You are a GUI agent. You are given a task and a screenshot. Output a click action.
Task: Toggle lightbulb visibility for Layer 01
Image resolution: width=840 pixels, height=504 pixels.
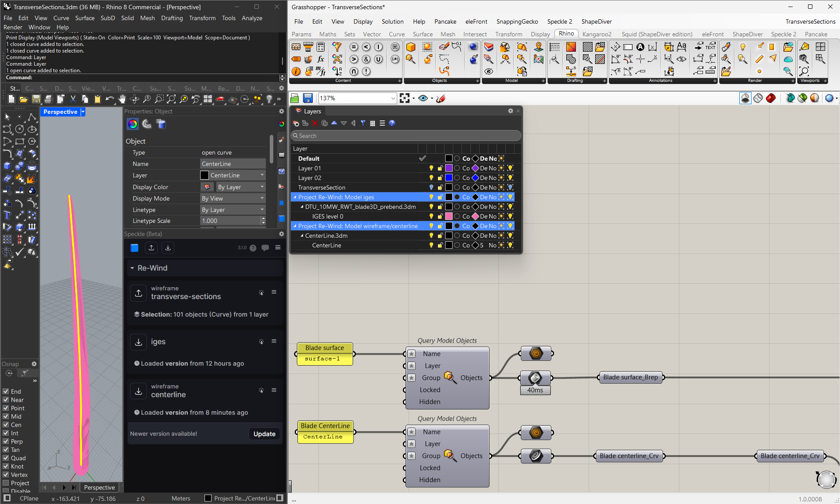point(431,168)
